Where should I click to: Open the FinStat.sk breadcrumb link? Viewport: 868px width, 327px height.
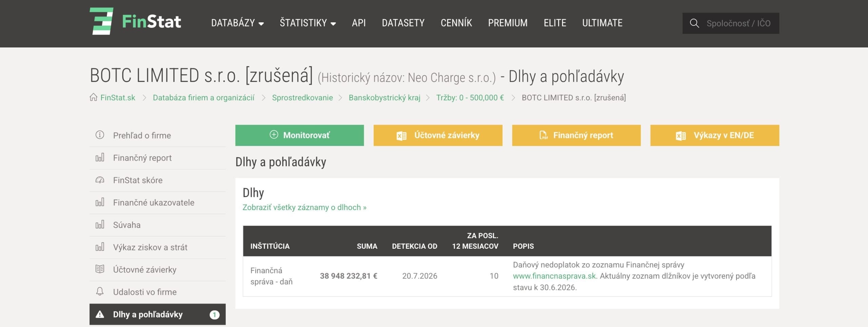coord(118,98)
